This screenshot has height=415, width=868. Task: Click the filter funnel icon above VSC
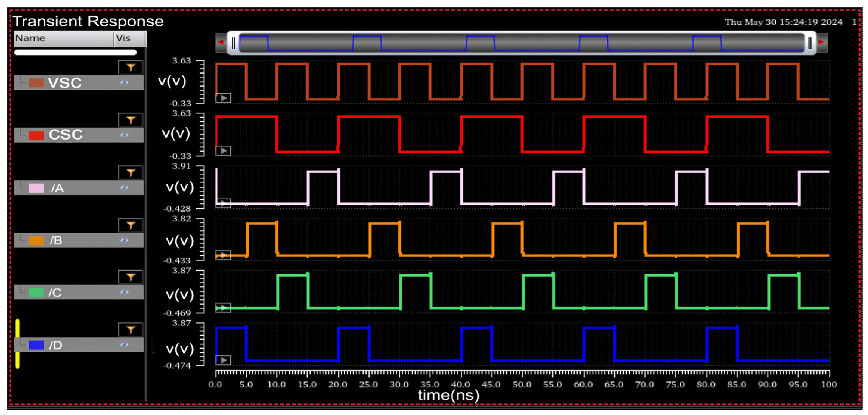(130, 67)
